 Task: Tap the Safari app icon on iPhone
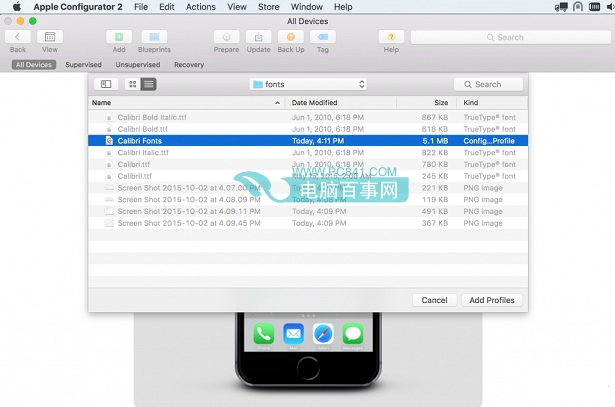323,334
